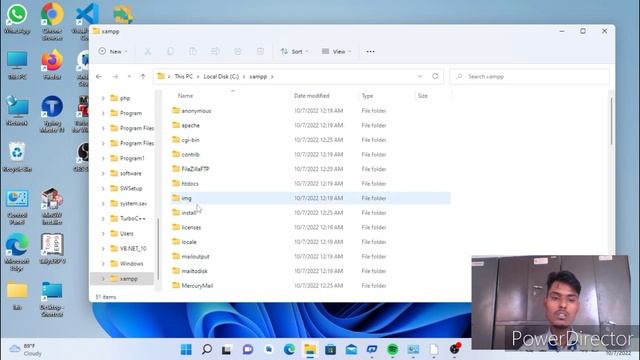Click the Share icon in toolbar
Viewport: 640px width, 360px height.
tap(238, 51)
